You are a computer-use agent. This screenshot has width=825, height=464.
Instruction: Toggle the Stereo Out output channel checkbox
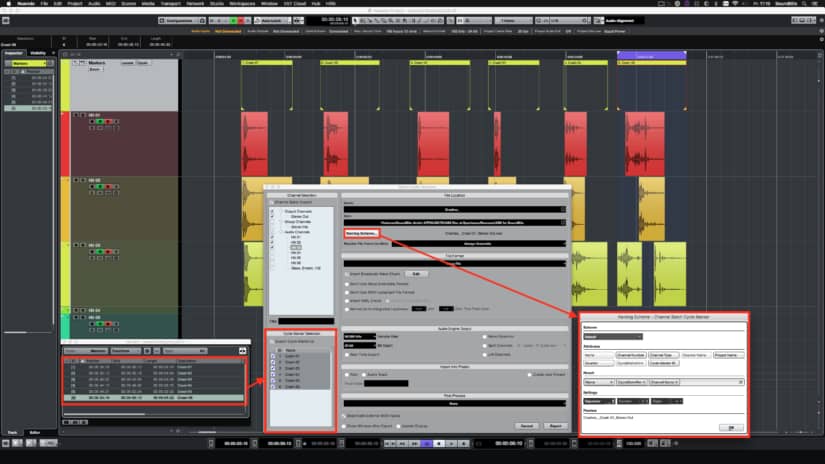pyautogui.click(x=273, y=216)
